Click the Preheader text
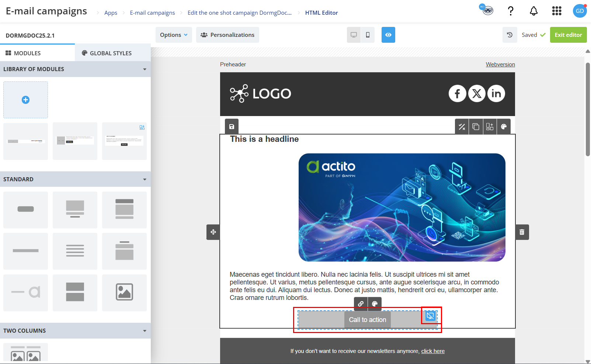Viewport: 591px width, 364px height. (x=233, y=64)
